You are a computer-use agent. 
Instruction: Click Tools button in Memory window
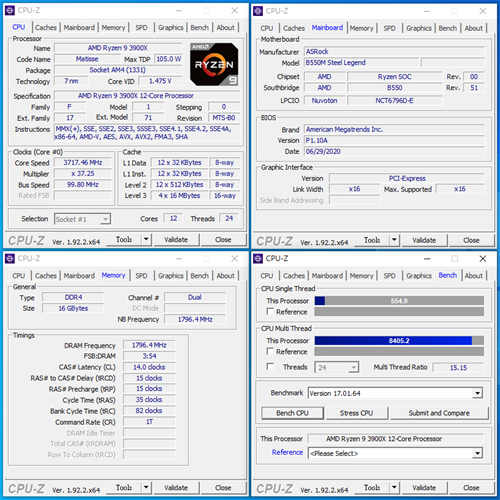(124, 488)
